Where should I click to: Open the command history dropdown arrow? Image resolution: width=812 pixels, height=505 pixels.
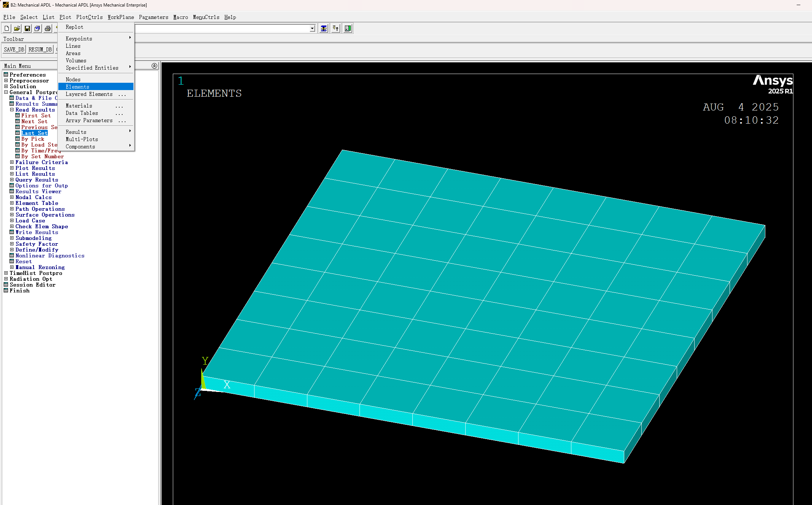click(x=312, y=28)
